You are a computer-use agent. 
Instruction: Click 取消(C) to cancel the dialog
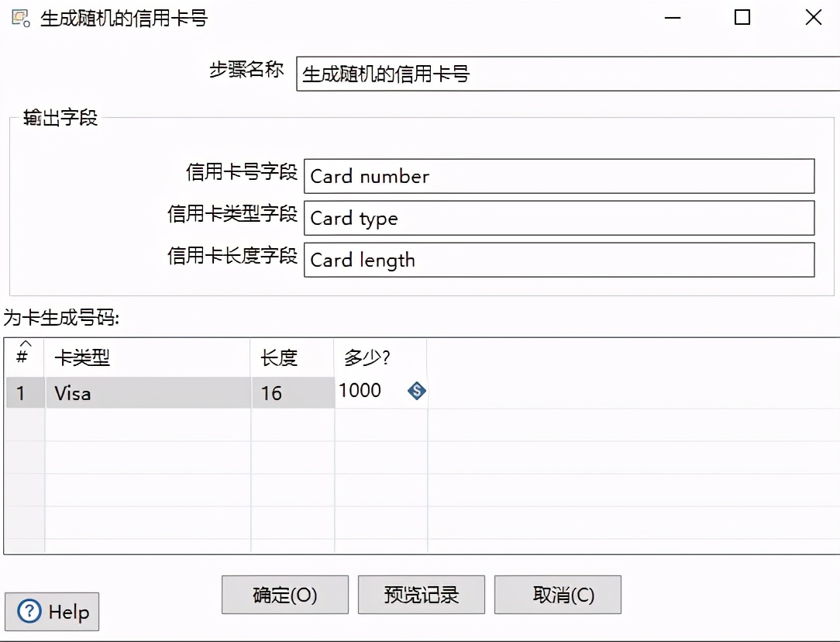pyautogui.click(x=558, y=594)
